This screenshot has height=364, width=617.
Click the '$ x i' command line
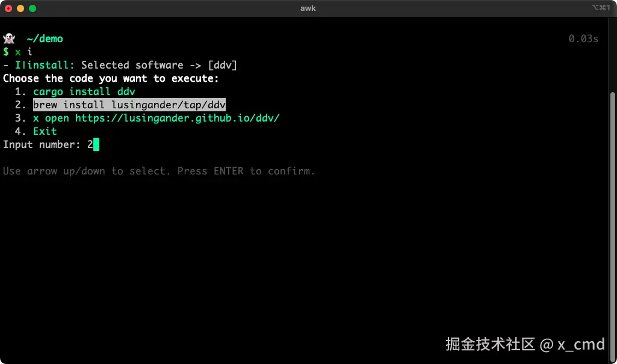click(x=17, y=52)
